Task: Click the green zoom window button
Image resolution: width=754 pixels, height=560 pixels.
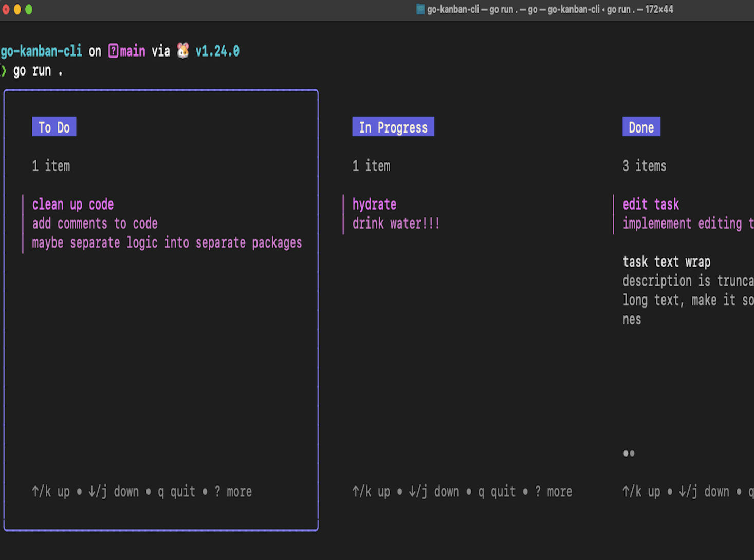Action: (x=29, y=9)
